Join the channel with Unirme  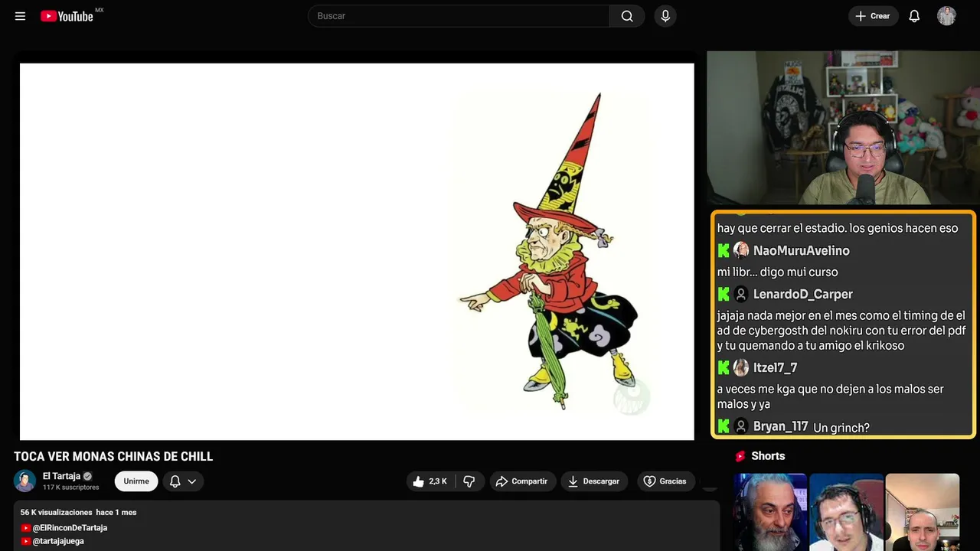tap(136, 481)
